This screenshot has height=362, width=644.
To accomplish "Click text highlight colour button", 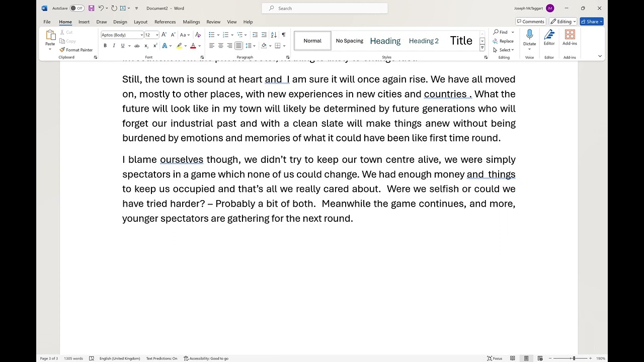I will 179,46.
